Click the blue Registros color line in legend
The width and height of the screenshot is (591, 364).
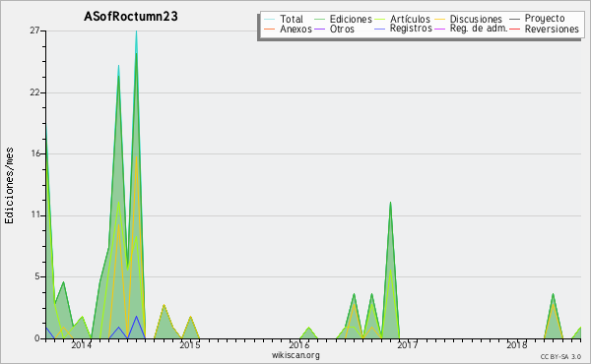coord(380,29)
